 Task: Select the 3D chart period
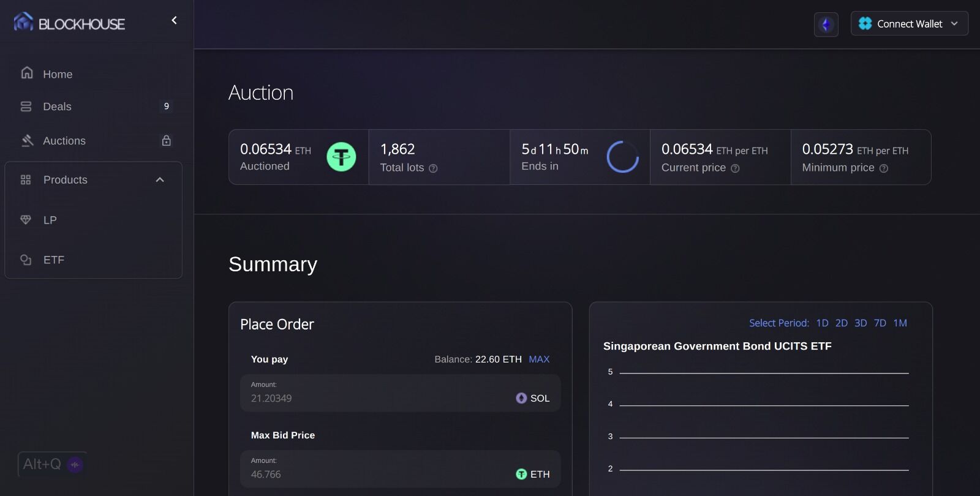click(861, 323)
